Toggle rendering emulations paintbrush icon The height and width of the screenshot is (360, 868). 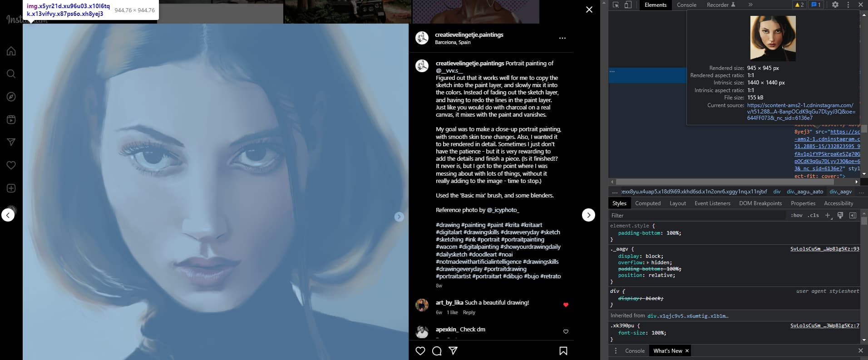pyautogui.click(x=840, y=216)
